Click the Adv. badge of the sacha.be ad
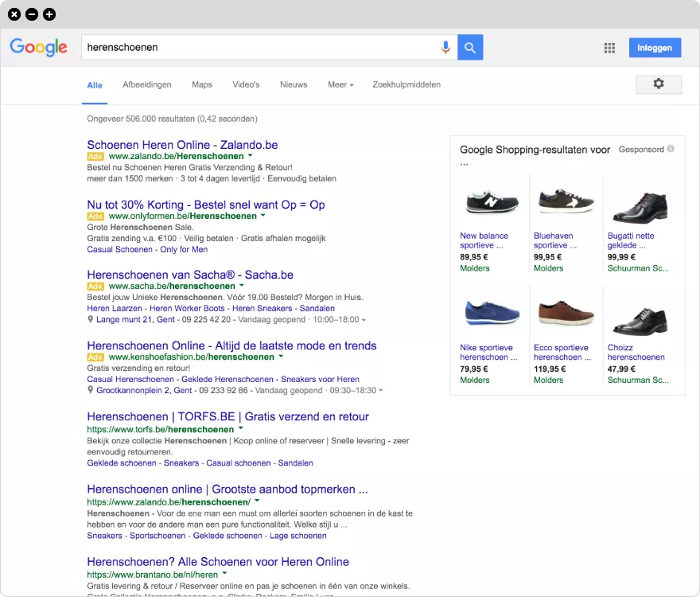Viewport: 700px width, 597px height. (95, 287)
